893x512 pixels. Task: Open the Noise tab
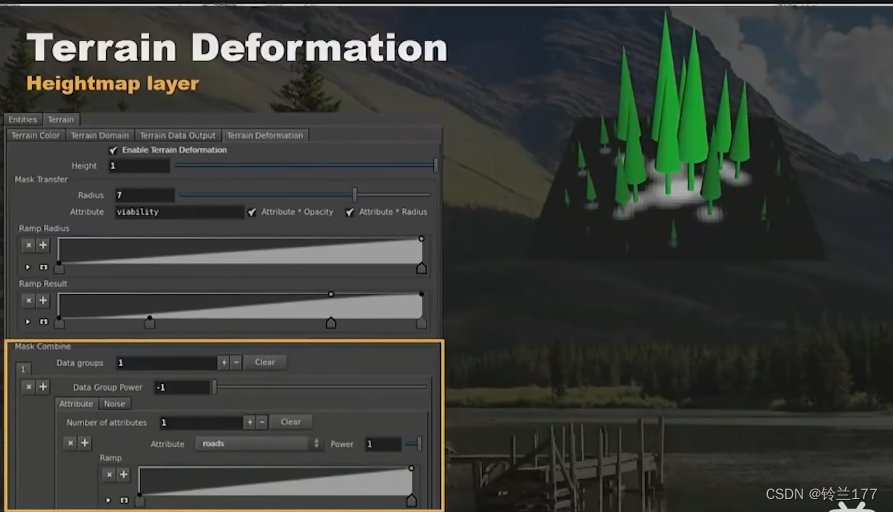114,404
